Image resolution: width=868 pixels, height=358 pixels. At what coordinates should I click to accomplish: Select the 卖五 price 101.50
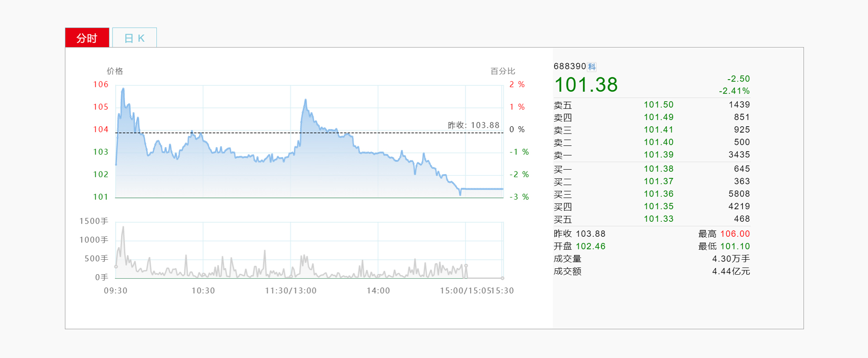[659, 105]
